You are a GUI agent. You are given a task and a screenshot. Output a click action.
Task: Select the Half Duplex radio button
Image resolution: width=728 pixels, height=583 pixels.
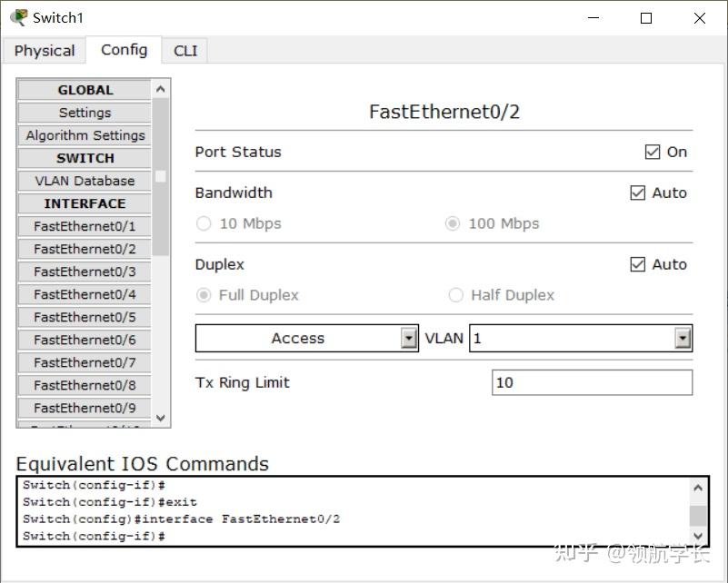pos(456,295)
